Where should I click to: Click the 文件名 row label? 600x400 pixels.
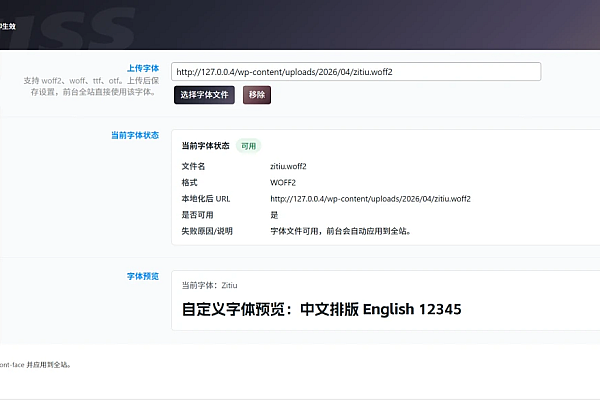tap(193, 166)
